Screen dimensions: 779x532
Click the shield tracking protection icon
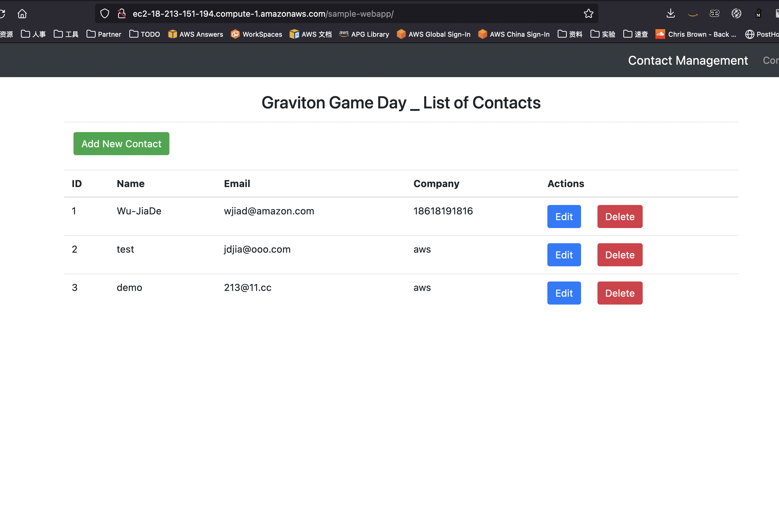point(105,14)
